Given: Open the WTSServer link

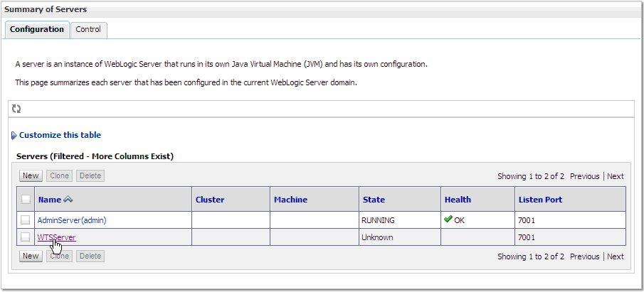Looking at the screenshot, I should pos(57,237).
